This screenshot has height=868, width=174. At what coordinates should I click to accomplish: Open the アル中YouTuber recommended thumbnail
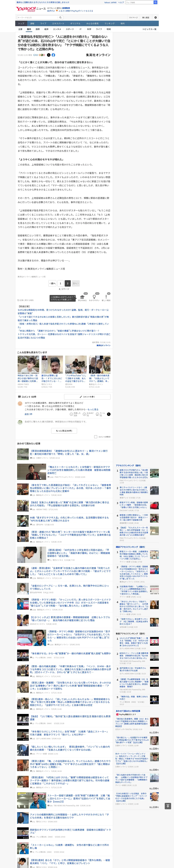point(76,364)
